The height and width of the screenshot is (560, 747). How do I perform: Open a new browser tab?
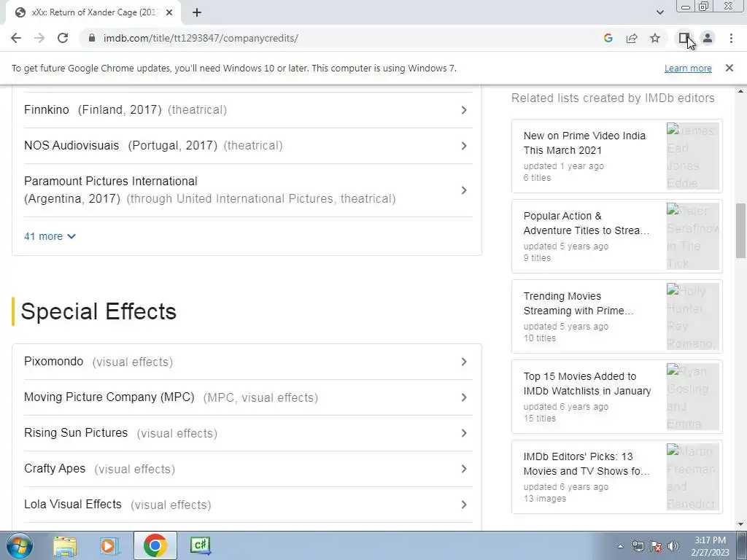coord(197,12)
